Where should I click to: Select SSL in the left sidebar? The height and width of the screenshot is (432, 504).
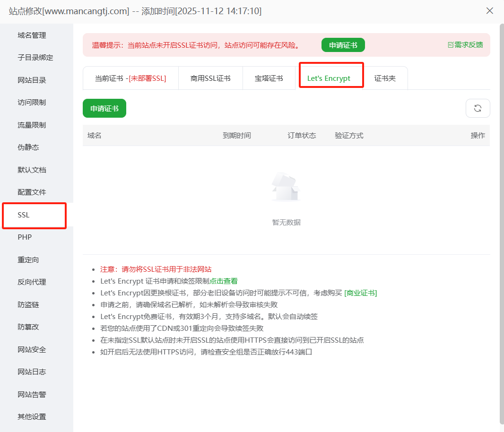[24, 215]
